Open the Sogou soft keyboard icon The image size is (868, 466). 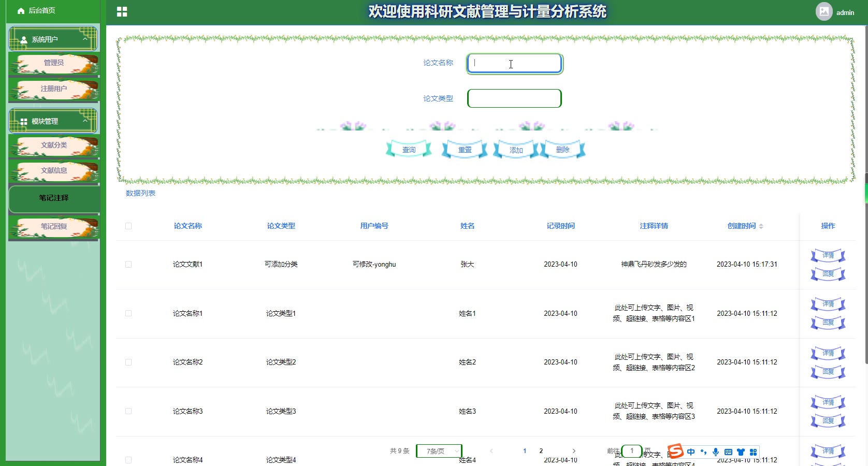pyautogui.click(x=728, y=452)
